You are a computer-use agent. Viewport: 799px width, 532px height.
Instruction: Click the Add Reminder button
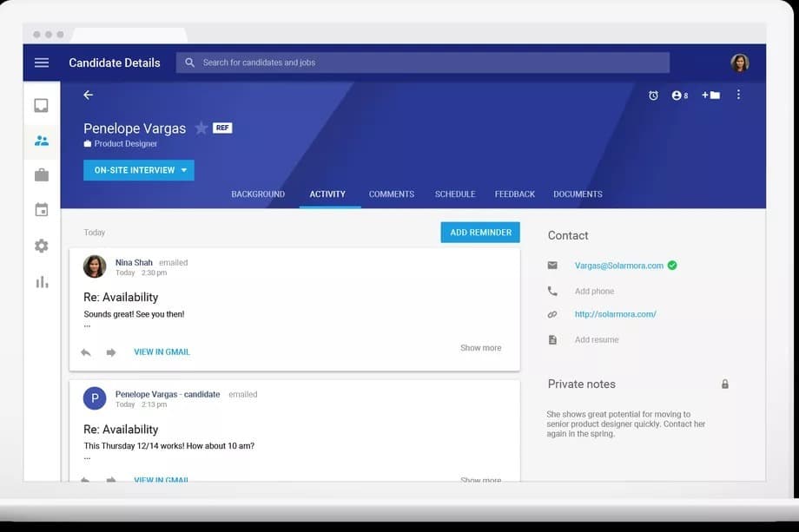tap(480, 233)
